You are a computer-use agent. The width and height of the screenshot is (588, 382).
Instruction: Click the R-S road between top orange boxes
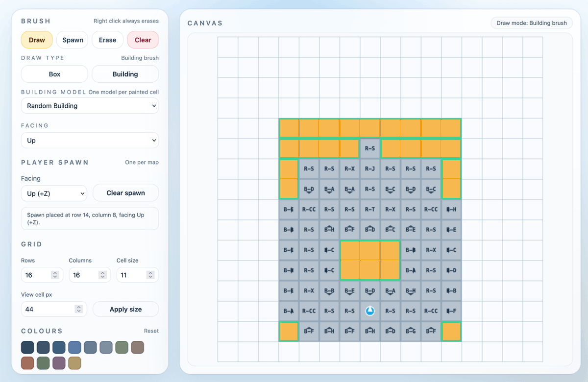point(370,149)
